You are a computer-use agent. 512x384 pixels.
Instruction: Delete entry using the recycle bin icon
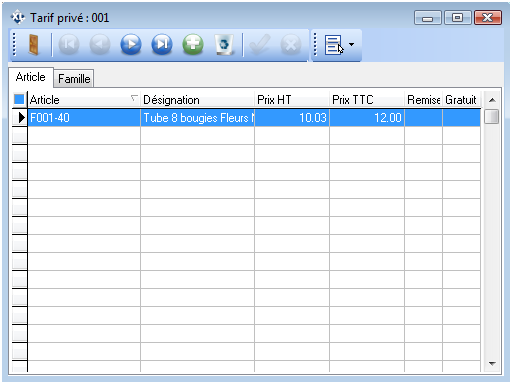pyautogui.click(x=224, y=44)
